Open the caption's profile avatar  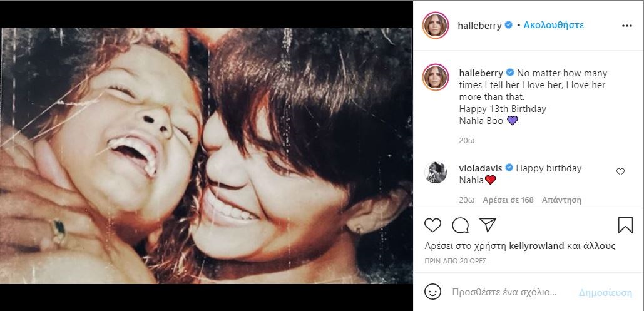click(x=435, y=77)
